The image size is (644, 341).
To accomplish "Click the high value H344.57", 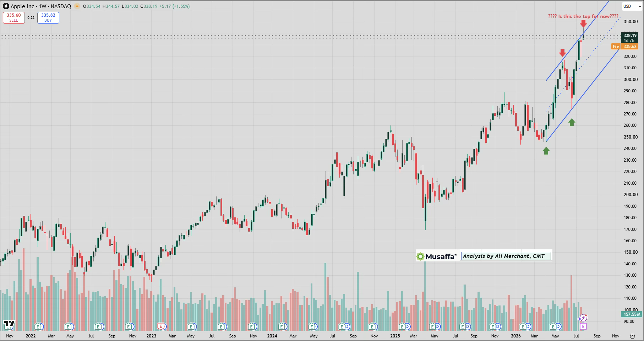I will (111, 6).
